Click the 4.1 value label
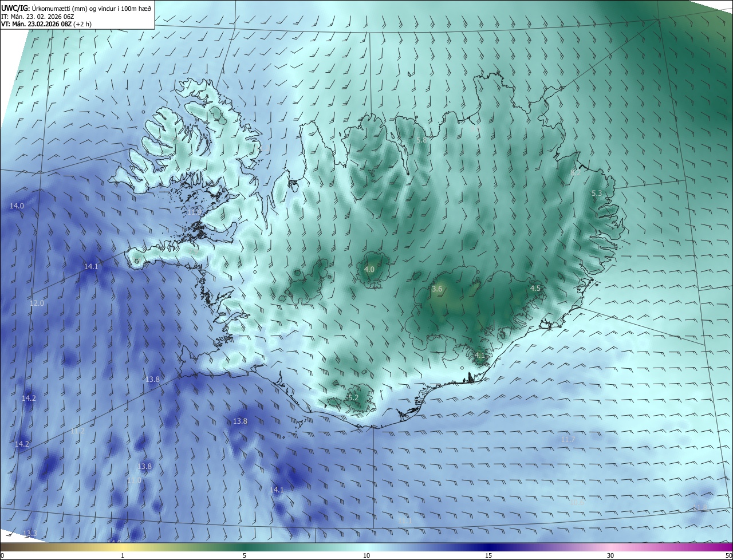This screenshot has height=560, width=733. pos(480,355)
